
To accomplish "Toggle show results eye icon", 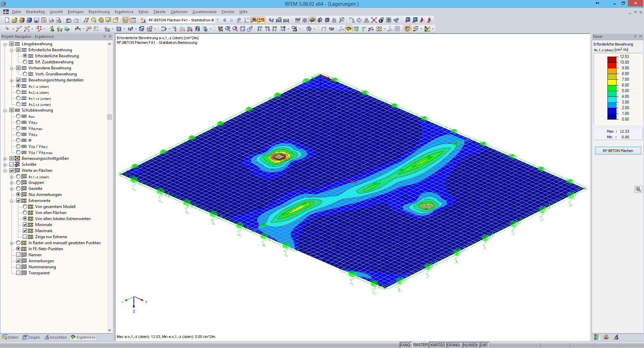I will tap(254, 20).
